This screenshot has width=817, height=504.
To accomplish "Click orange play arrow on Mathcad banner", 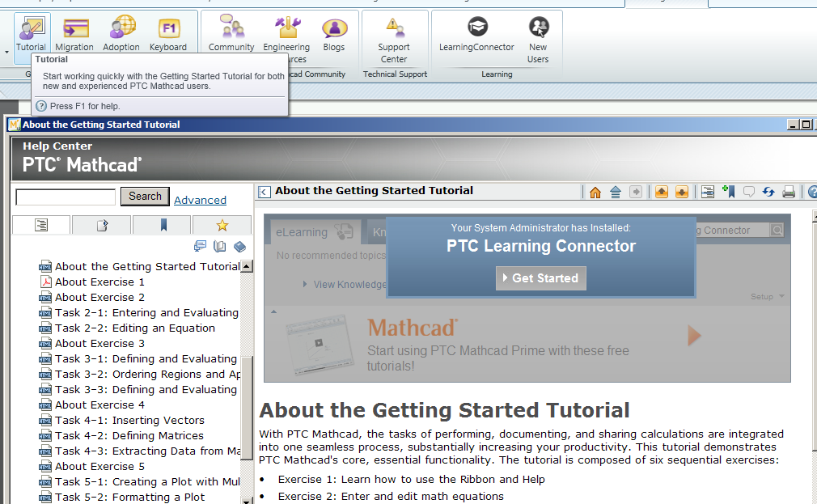I will tap(694, 336).
